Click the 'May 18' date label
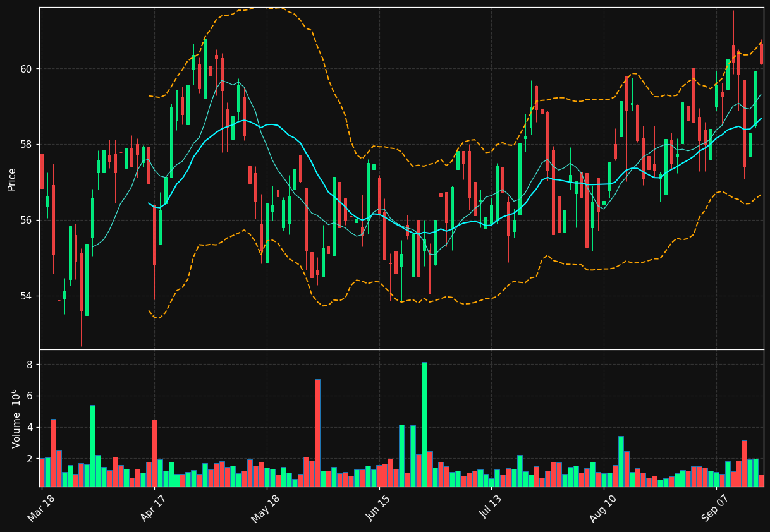 pyautogui.click(x=266, y=508)
